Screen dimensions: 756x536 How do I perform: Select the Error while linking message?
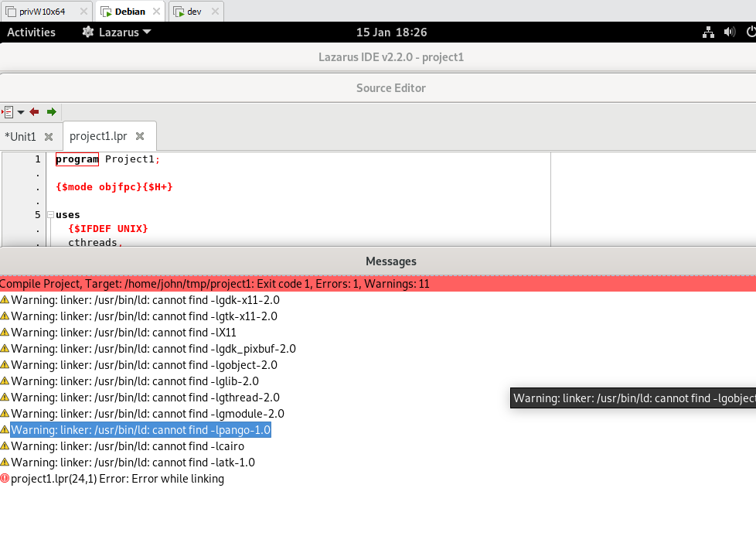point(117,479)
